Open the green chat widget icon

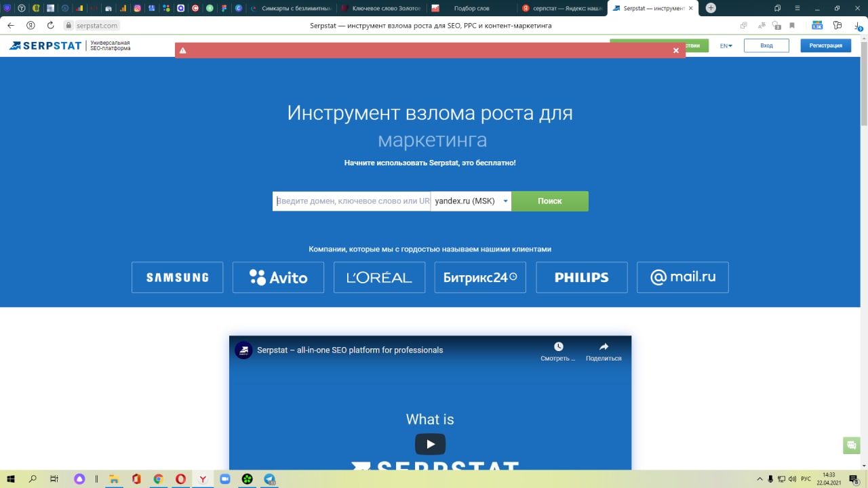pos(852,445)
